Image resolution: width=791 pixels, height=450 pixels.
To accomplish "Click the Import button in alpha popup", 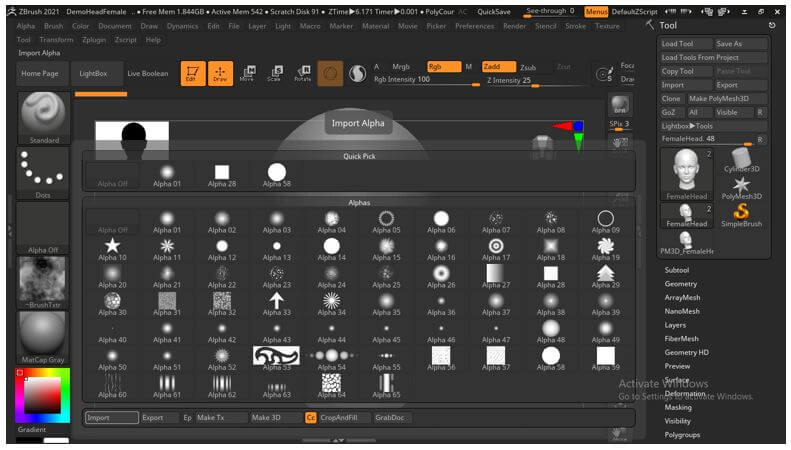I will [x=112, y=418].
